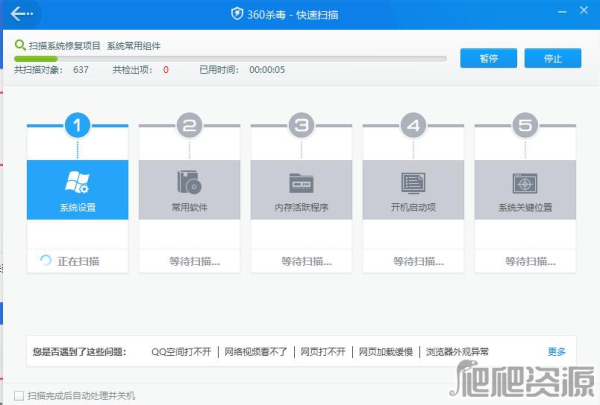This screenshot has height=405, width=600.
Task: Pause the scan with 暂停
Action: [x=489, y=58]
